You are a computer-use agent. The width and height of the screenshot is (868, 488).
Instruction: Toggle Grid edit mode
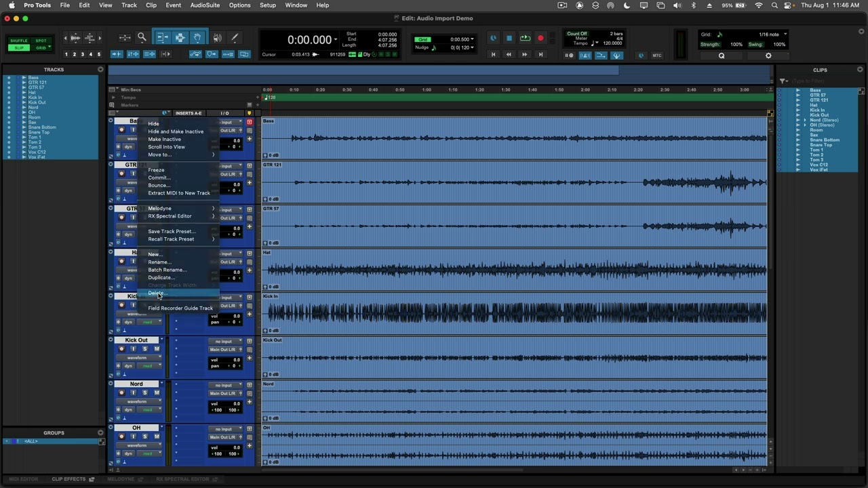pyautogui.click(x=41, y=48)
